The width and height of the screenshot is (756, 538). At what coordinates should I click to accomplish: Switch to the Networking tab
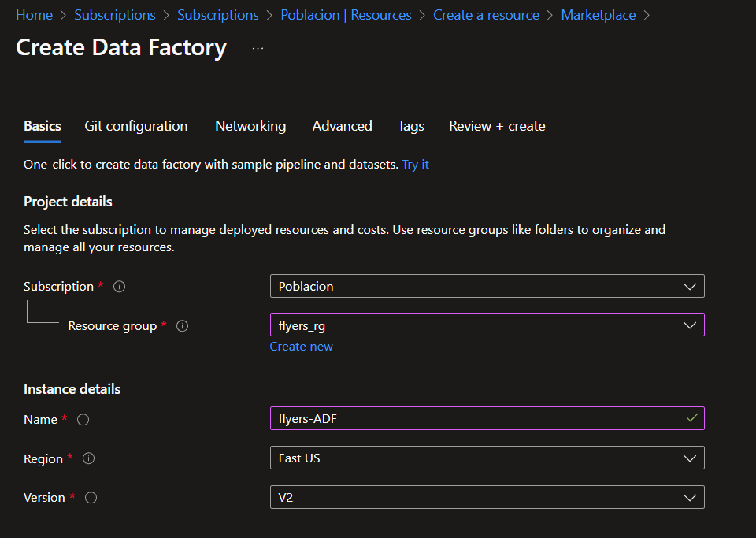pyautogui.click(x=250, y=126)
